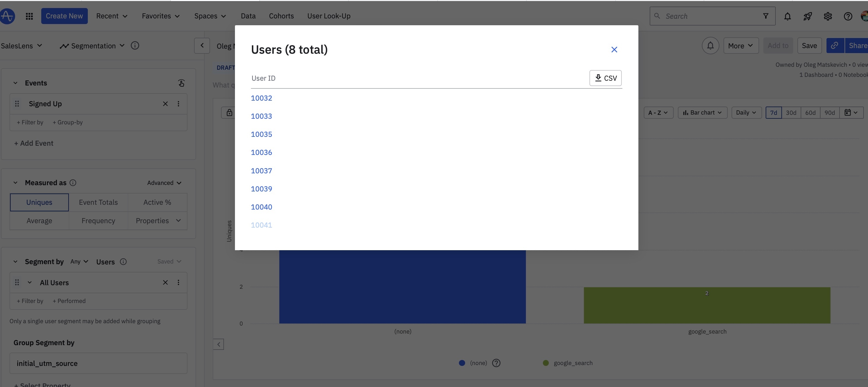
Task: Download the users list as CSV
Action: click(605, 78)
